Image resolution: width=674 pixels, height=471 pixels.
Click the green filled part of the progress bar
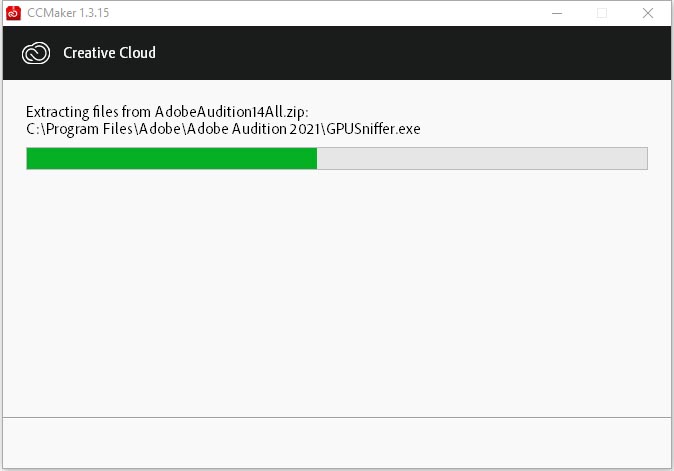pyautogui.click(x=172, y=159)
